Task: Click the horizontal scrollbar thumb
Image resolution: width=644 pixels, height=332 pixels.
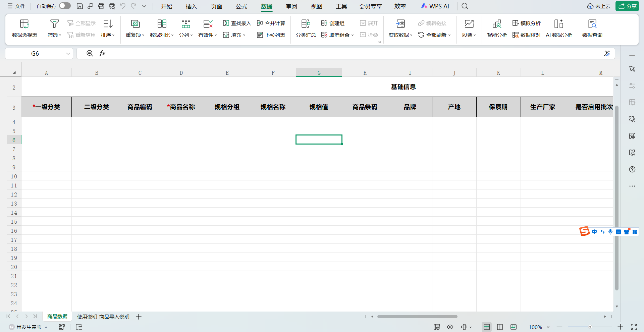Action: pos(417,317)
